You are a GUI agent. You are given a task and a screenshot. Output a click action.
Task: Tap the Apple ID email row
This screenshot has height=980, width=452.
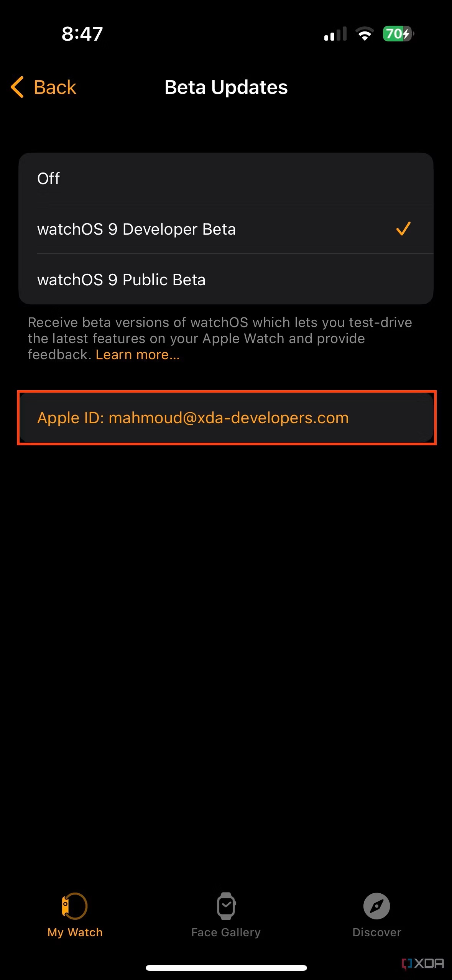227,418
